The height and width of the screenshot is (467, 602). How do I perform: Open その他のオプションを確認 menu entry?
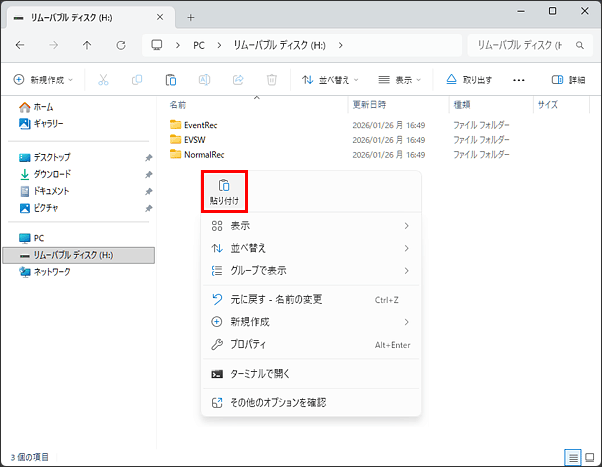click(x=278, y=402)
